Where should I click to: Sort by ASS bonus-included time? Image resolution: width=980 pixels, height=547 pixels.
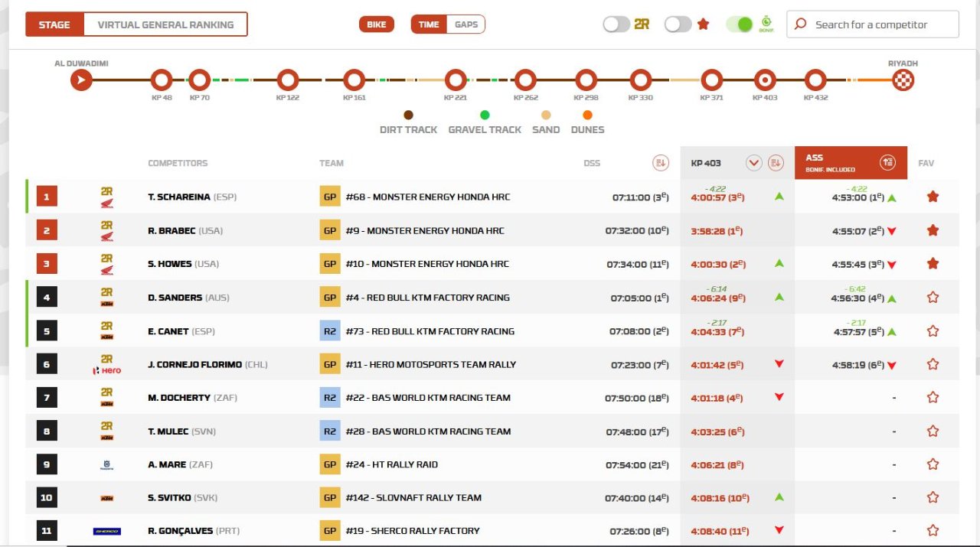(887, 162)
